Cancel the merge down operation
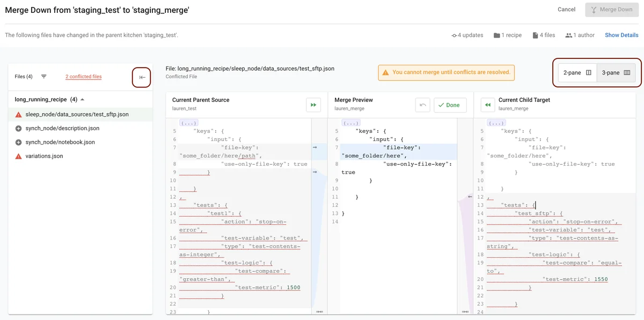The image size is (644, 320). 566,10
